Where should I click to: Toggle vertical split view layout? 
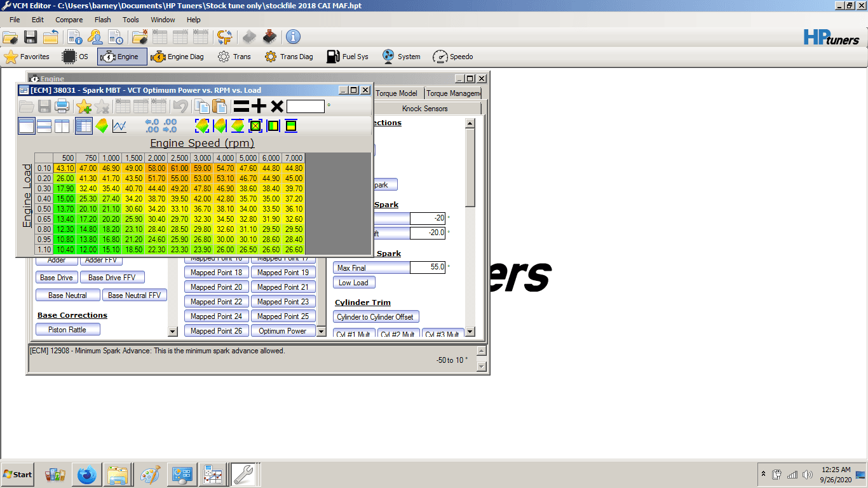[x=62, y=126]
